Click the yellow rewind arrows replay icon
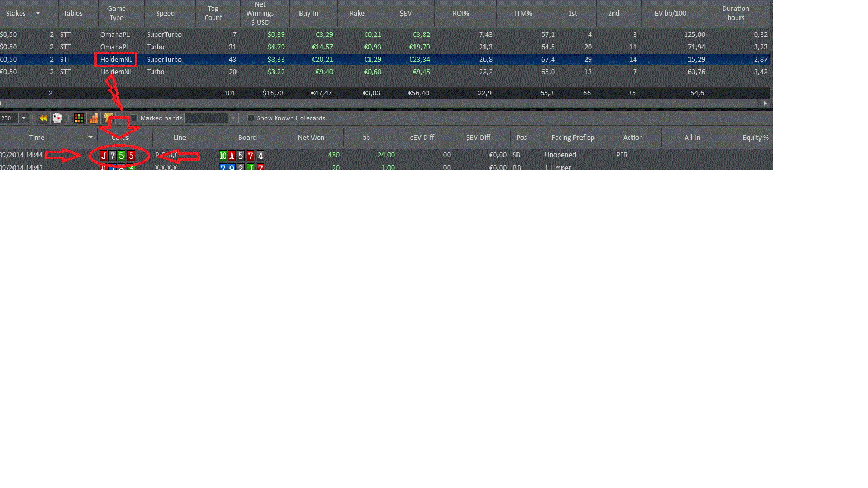868x488 pixels. [43, 118]
